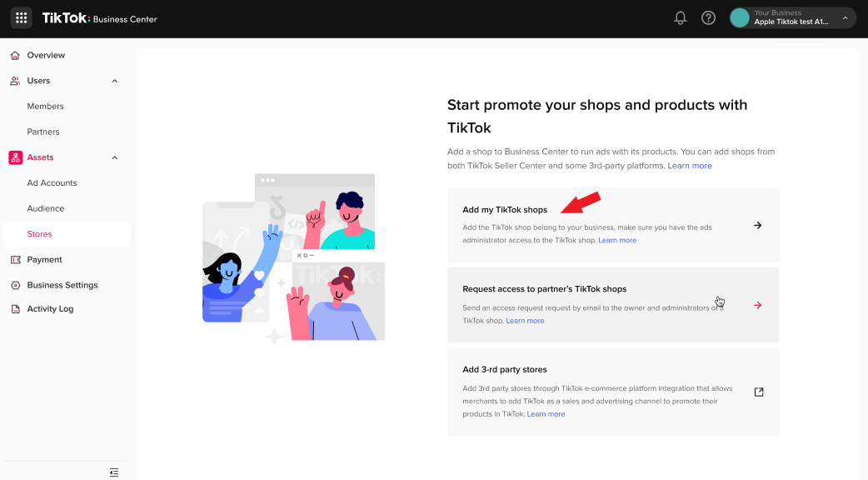868x480 pixels.
Task: Open external link icon for 3rd-party stores
Action: coord(758,392)
